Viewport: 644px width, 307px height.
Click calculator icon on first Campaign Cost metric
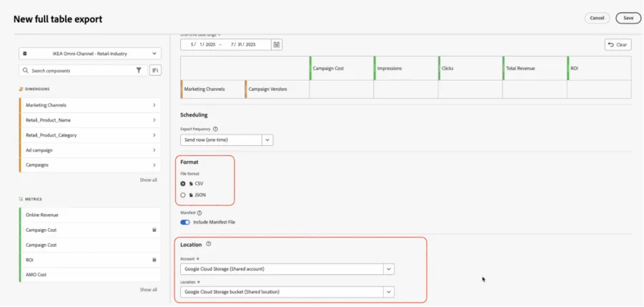(x=154, y=230)
